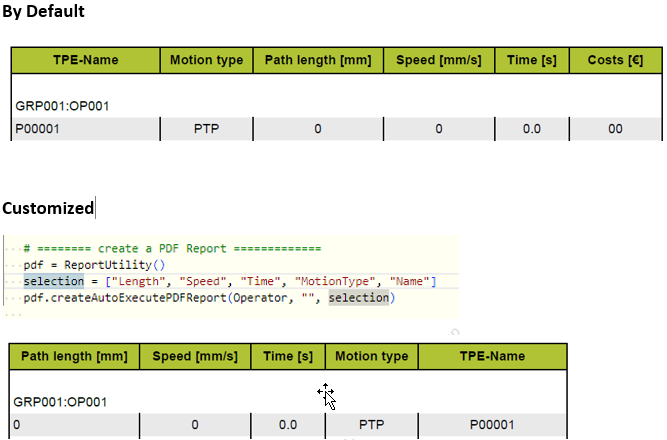Click Speed [mm/s] header in the default table
The image size is (667, 440).
click(x=439, y=60)
